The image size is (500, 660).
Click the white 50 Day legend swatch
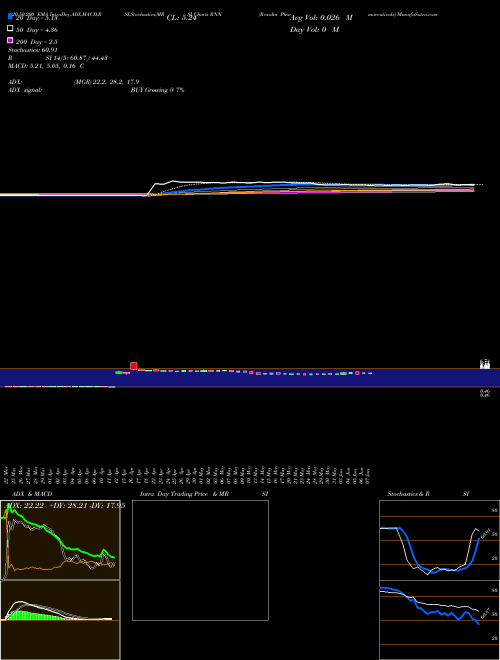point(10,28)
